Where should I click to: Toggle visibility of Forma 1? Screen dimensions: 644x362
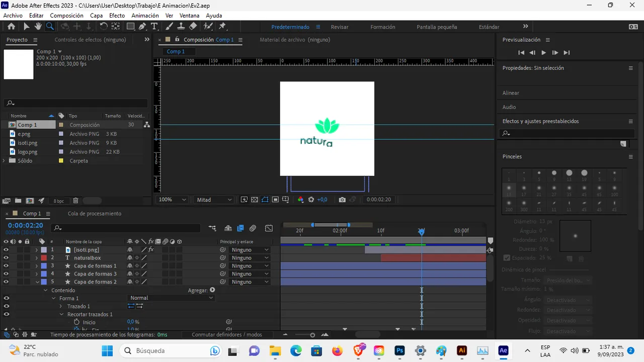point(6,298)
